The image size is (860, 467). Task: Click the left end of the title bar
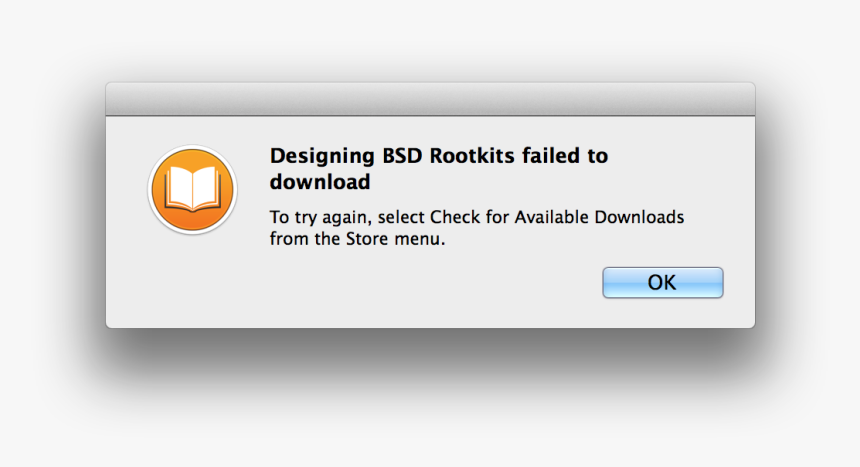[125, 100]
